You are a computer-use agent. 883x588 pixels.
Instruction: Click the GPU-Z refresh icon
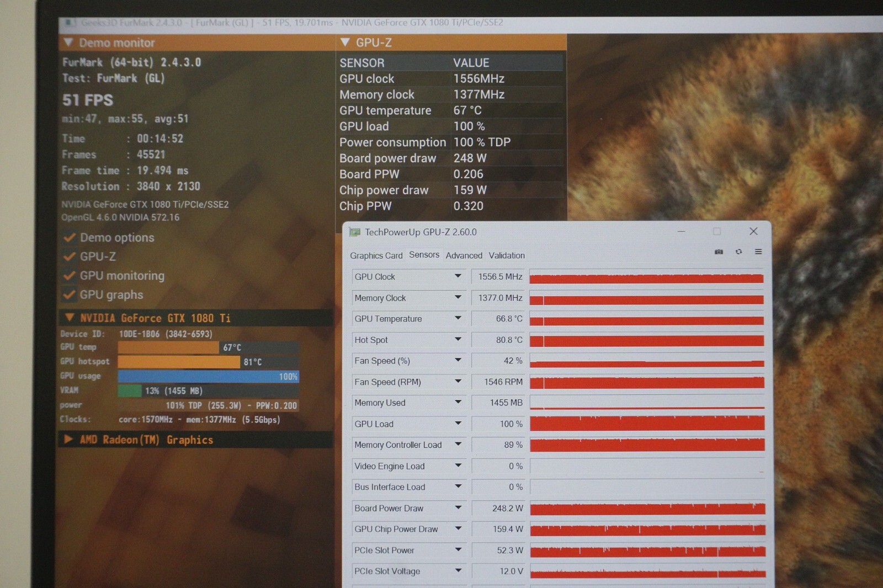(x=738, y=252)
